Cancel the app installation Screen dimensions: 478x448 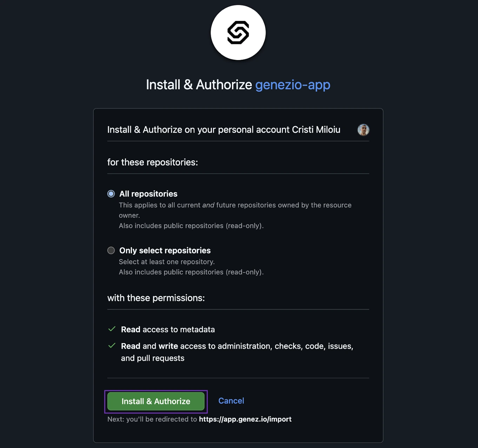pos(231,401)
